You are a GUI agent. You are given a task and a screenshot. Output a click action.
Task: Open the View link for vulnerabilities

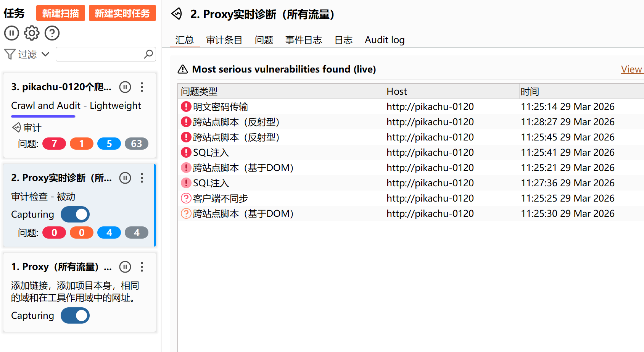pyautogui.click(x=631, y=69)
